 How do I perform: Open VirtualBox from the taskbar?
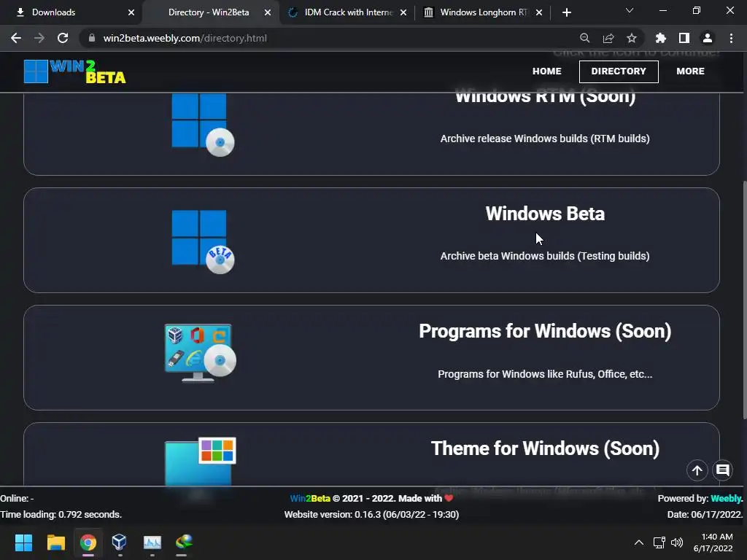119,542
